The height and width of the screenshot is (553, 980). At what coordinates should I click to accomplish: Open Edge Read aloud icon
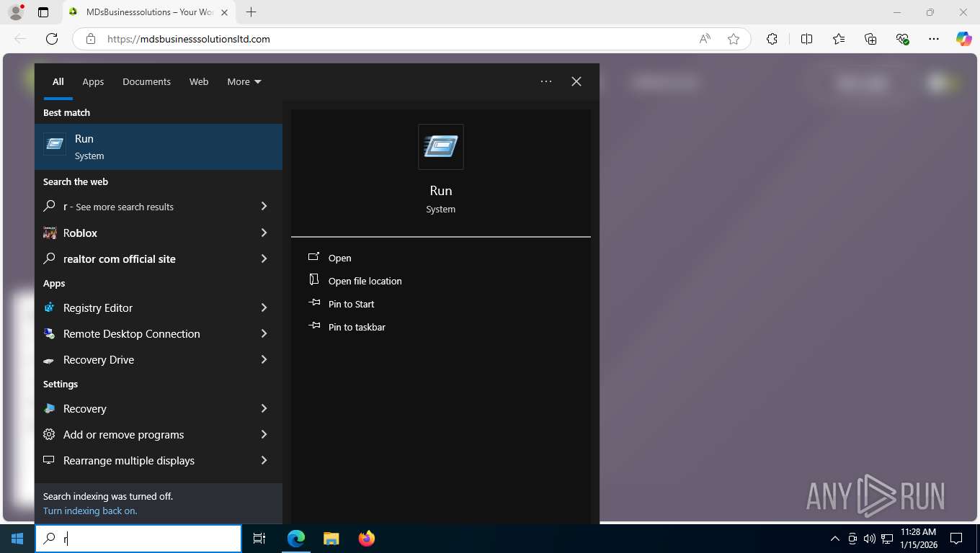[x=705, y=39]
